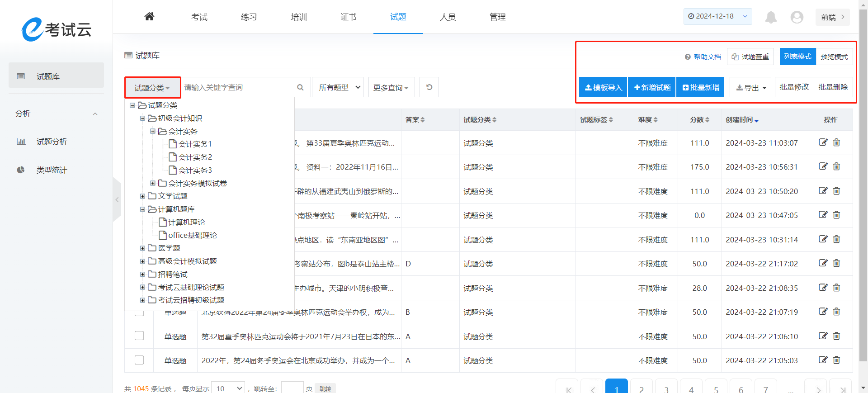
Task: Collapse the 计算机题库 tree node
Action: [x=142, y=209]
